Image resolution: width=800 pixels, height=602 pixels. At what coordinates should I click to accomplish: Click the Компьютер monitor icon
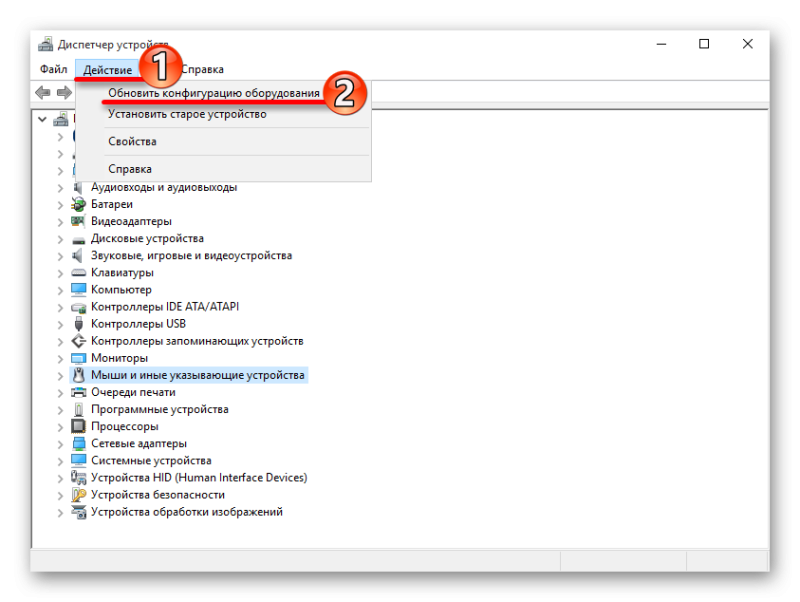point(79,289)
